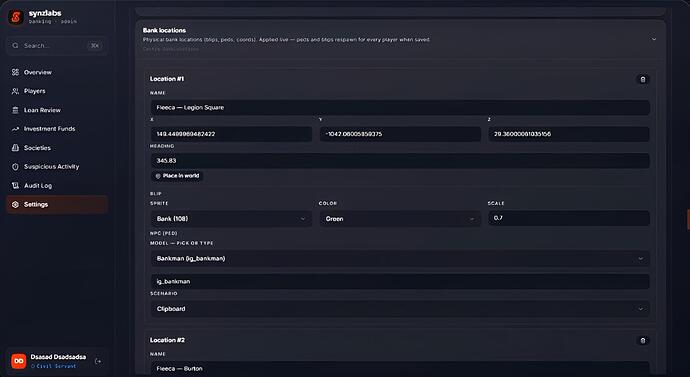690x377 pixels.
Task: Click the Scale field showing 0.7
Action: (569, 218)
